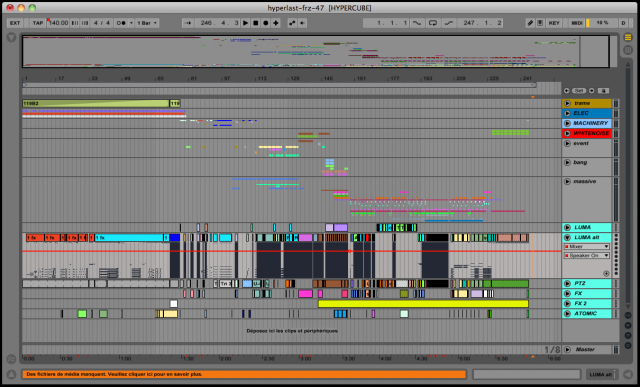The height and width of the screenshot is (387, 640).
Task: Click the arrangement position 246.4.3 field
Action: pyautogui.click(x=218, y=23)
